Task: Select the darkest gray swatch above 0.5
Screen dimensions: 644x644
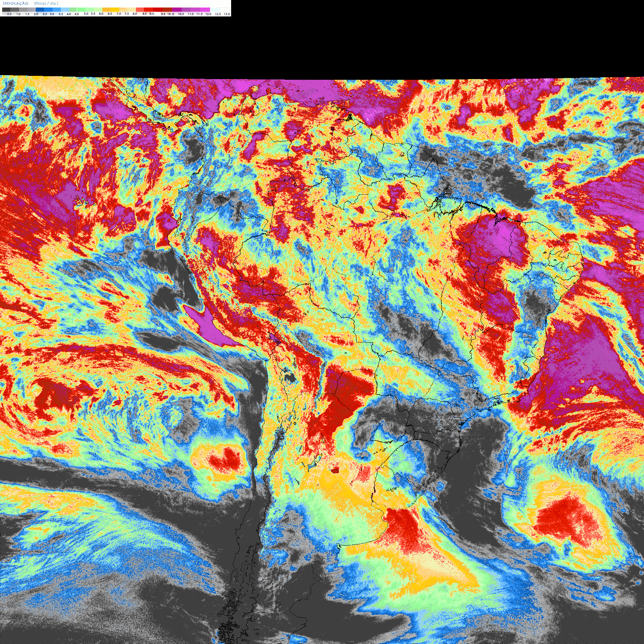Action: click(x=6, y=10)
